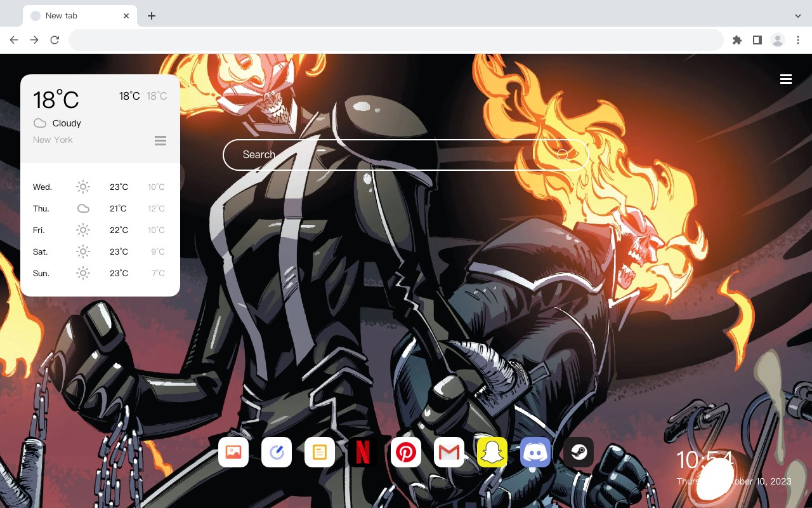Viewport: 812px width, 508px height.
Task: Select the Sat. forecast row label
Action: [41, 251]
